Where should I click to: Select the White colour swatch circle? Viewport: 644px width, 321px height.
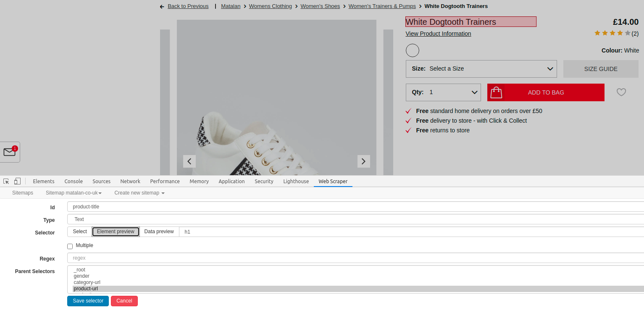(x=412, y=50)
